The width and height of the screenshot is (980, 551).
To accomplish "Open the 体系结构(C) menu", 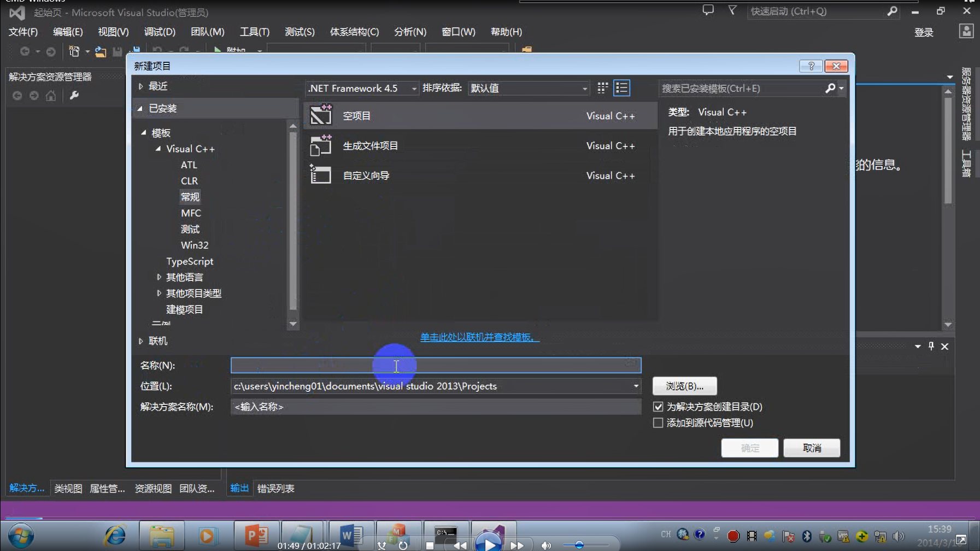I will 354,32.
